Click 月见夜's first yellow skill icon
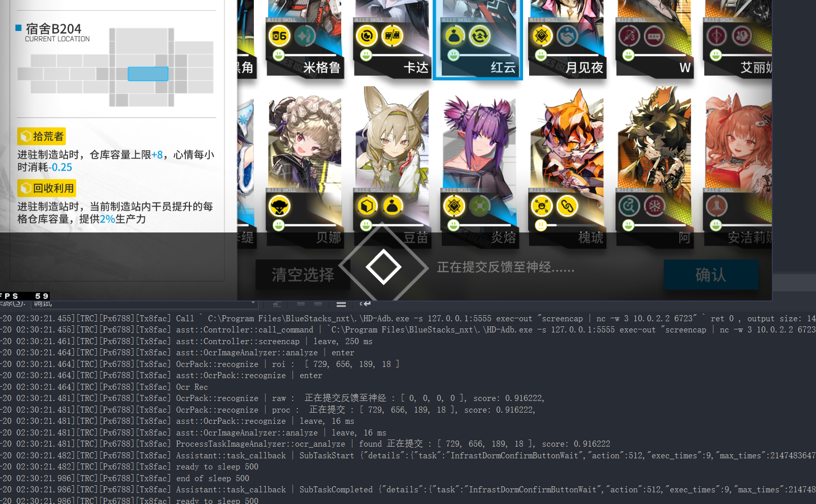816x504 pixels. 542,36
